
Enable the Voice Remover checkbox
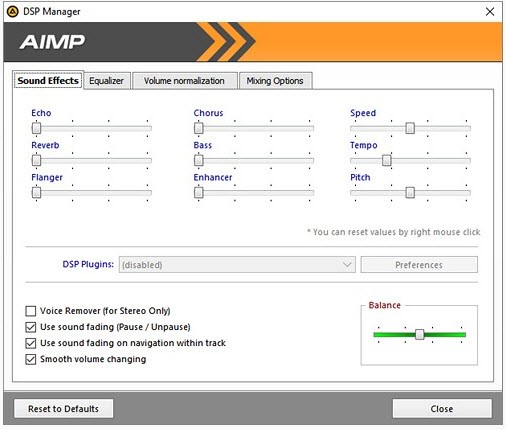click(31, 311)
